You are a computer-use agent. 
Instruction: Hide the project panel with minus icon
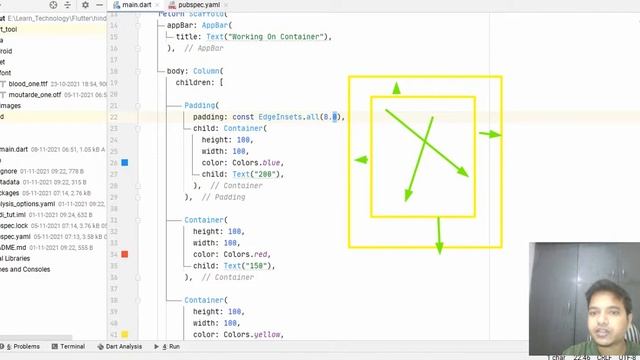[100, 5]
